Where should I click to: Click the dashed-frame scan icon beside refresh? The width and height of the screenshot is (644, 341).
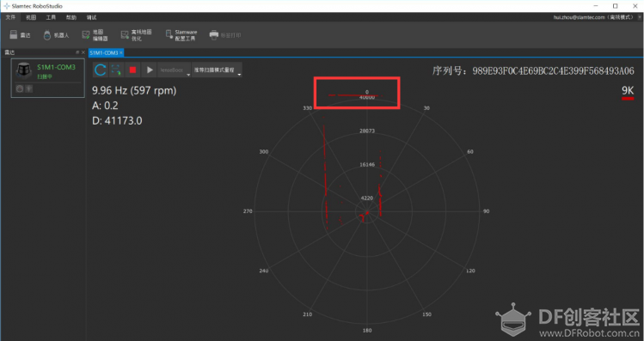[x=116, y=70]
